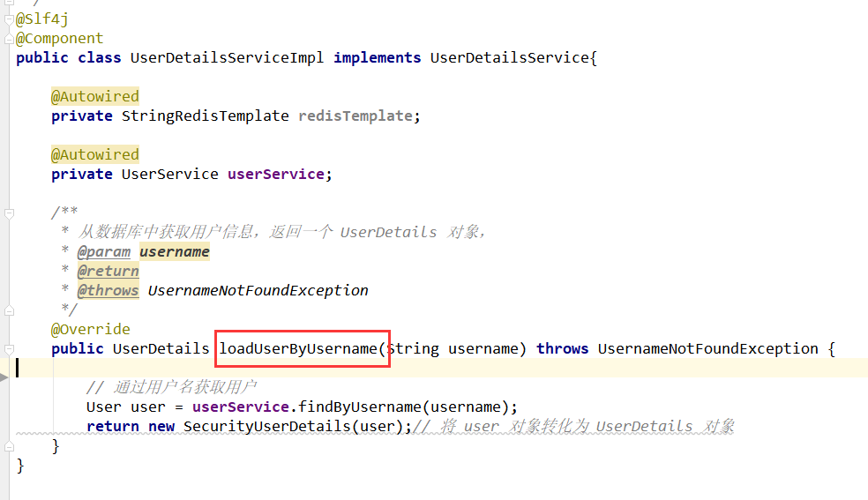The image size is (868, 500).
Task: Click public before the UserDetails return type
Action: 77,348
